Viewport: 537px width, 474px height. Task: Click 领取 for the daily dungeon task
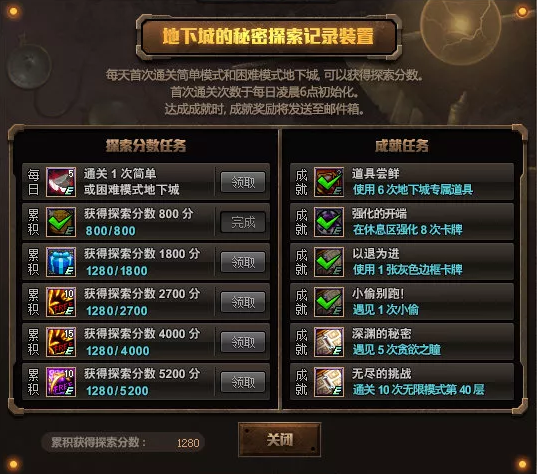[243, 182]
